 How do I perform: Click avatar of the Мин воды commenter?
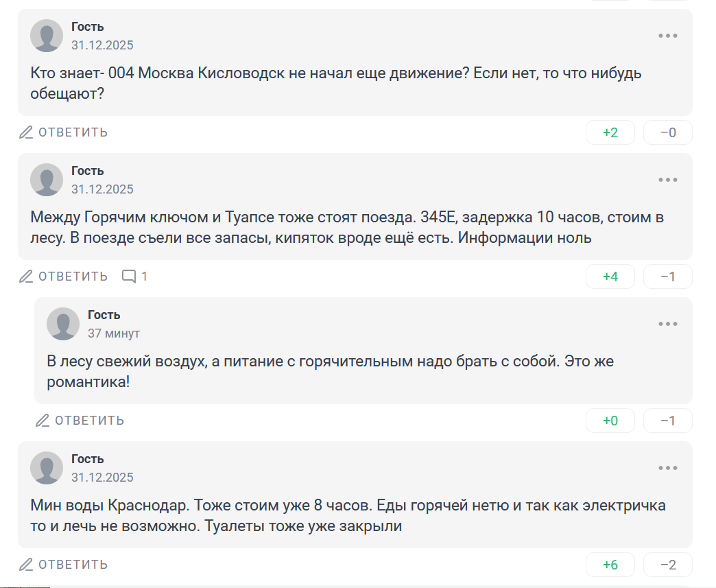pos(47,468)
